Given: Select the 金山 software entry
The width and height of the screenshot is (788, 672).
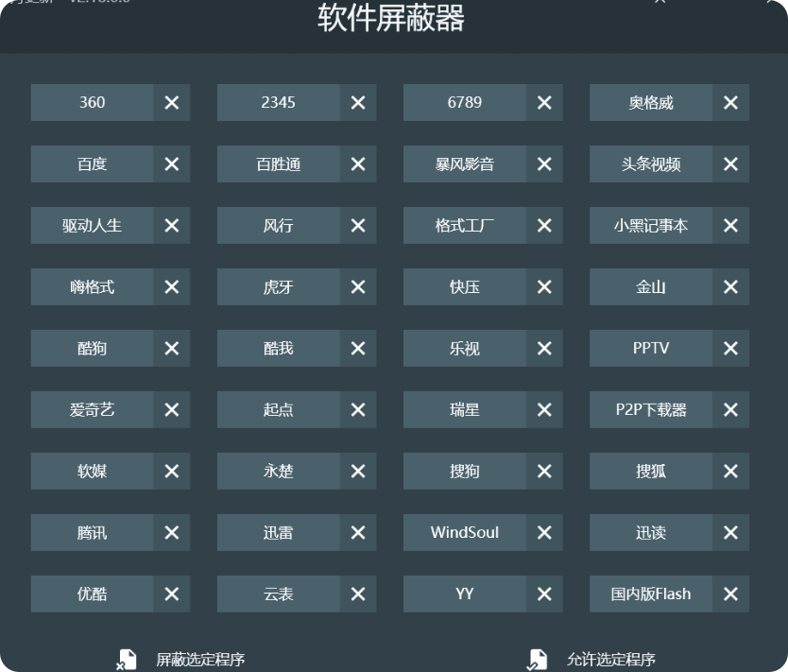Looking at the screenshot, I should (651, 287).
